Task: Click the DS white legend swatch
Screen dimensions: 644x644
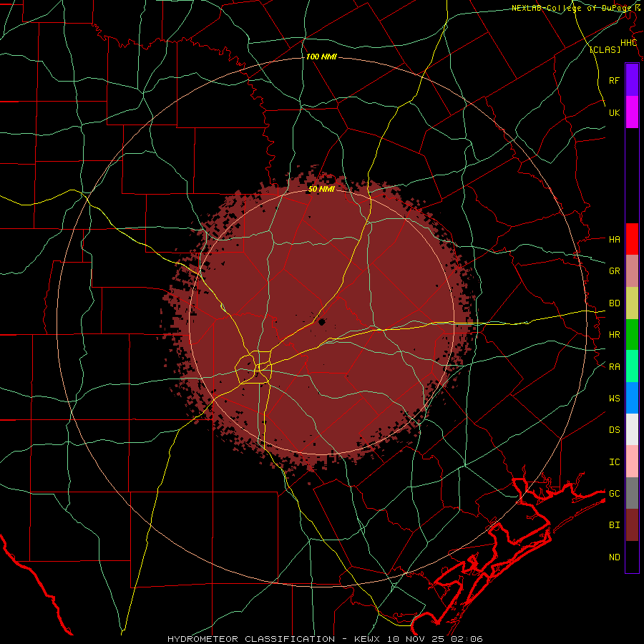Action: click(632, 429)
